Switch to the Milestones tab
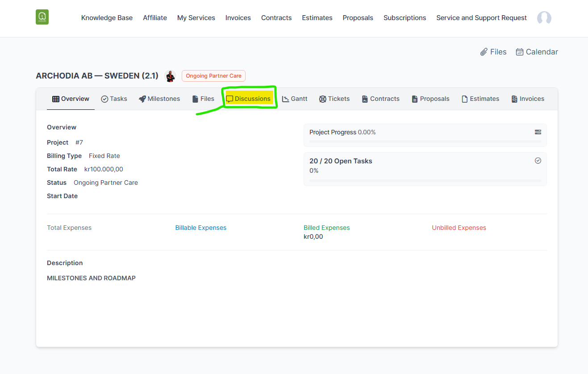The height and width of the screenshot is (374, 588). click(x=159, y=99)
